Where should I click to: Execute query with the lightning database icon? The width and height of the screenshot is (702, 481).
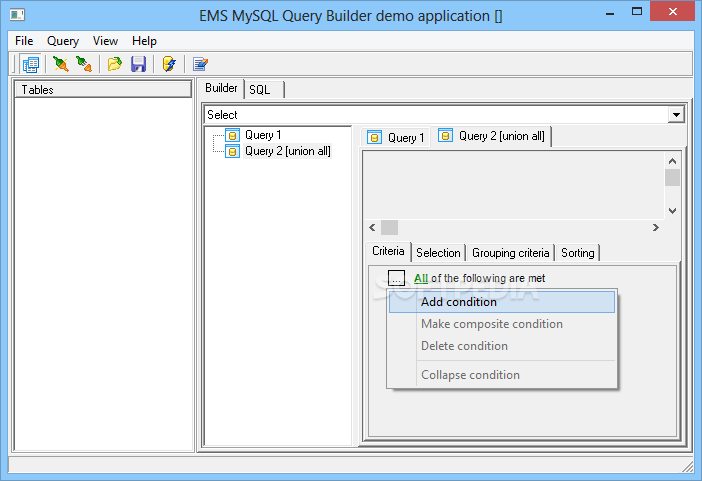[x=169, y=64]
